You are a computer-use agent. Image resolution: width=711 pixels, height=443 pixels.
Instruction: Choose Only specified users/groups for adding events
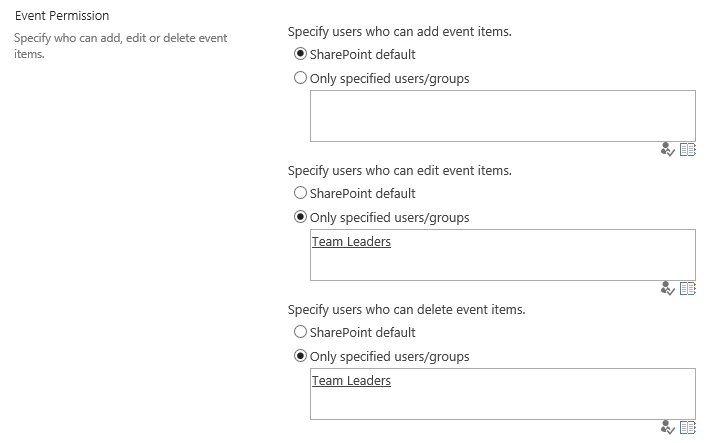(x=301, y=78)
